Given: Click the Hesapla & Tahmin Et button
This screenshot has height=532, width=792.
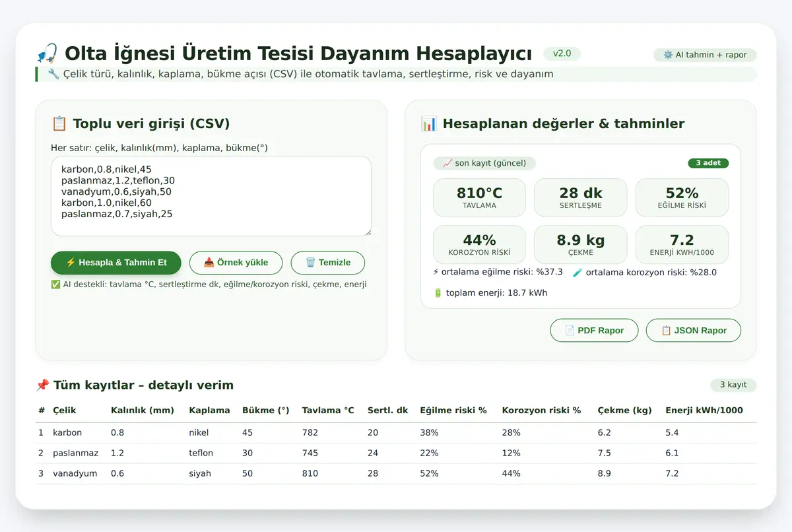Looking at the screenshot, I should 115,263.
